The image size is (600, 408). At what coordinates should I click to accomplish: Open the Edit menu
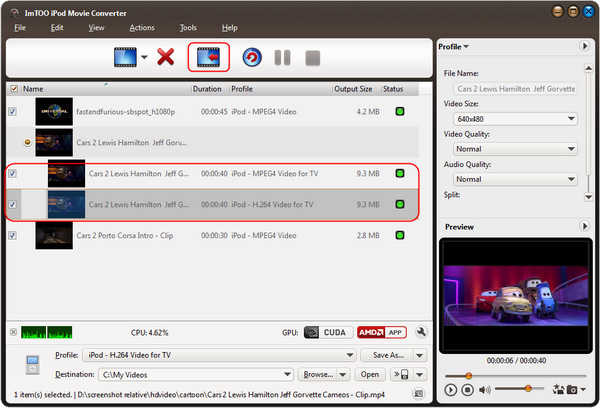tap(57, 28)
